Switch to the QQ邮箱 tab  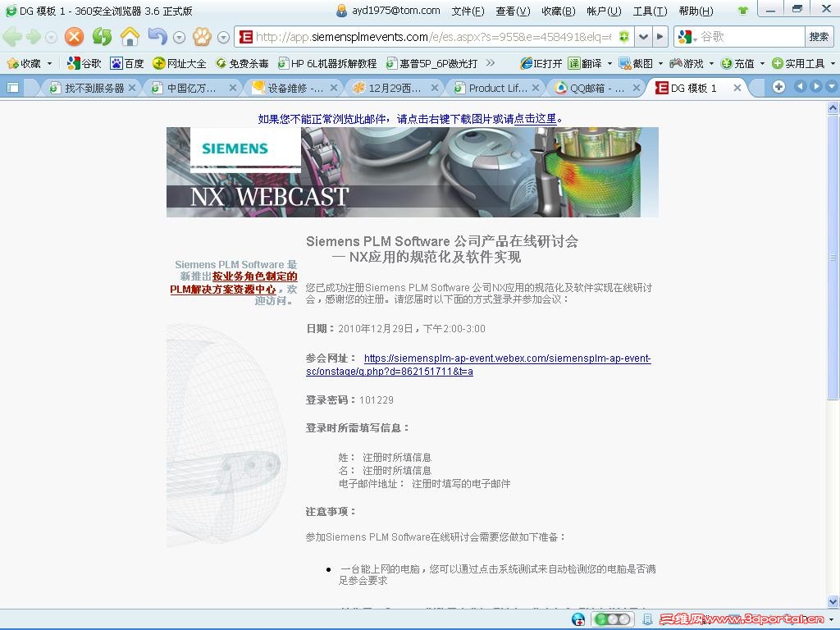tap(597, 88)
